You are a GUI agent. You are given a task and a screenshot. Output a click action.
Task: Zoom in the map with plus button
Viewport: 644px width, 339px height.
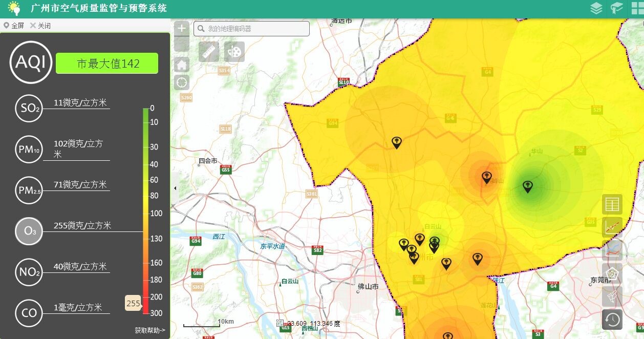[182, 28]
